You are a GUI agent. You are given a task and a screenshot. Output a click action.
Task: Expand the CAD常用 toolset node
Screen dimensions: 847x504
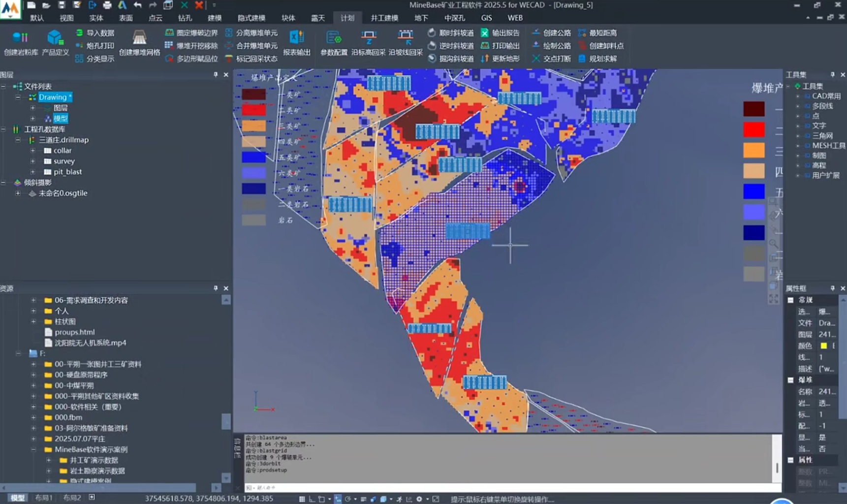point(798,96)
